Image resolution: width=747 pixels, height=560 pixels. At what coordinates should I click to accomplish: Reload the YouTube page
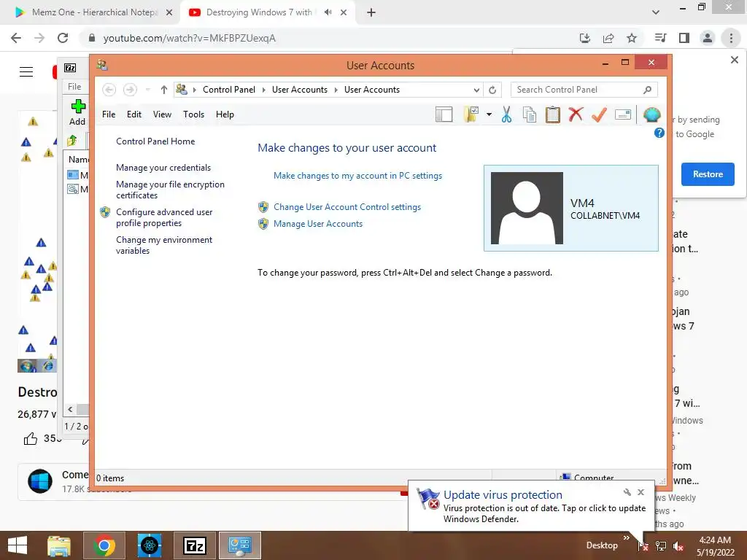(x=63, y=38)
